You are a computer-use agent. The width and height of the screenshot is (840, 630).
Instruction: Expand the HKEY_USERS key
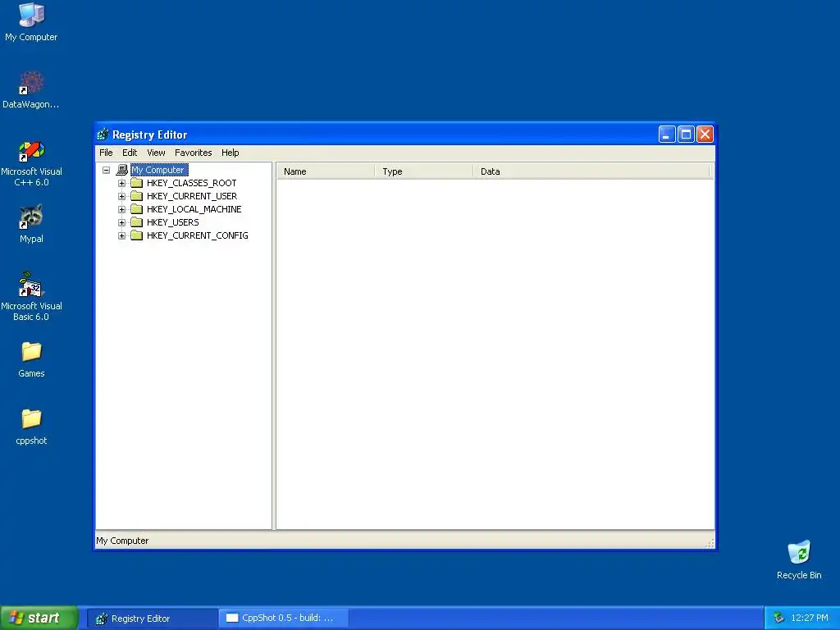[x=121, y=222]
